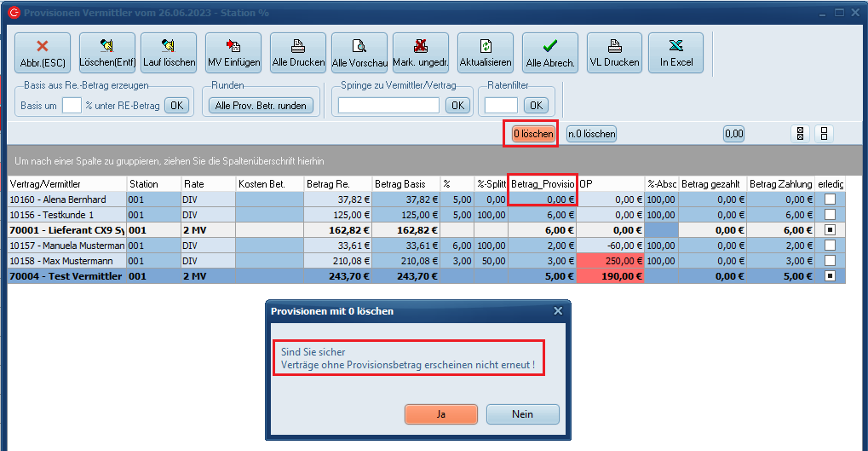The width and height of the screenshot is (868, 451).
Task: Confirm the dialog by clicking Ja
Action: point(441,413)
